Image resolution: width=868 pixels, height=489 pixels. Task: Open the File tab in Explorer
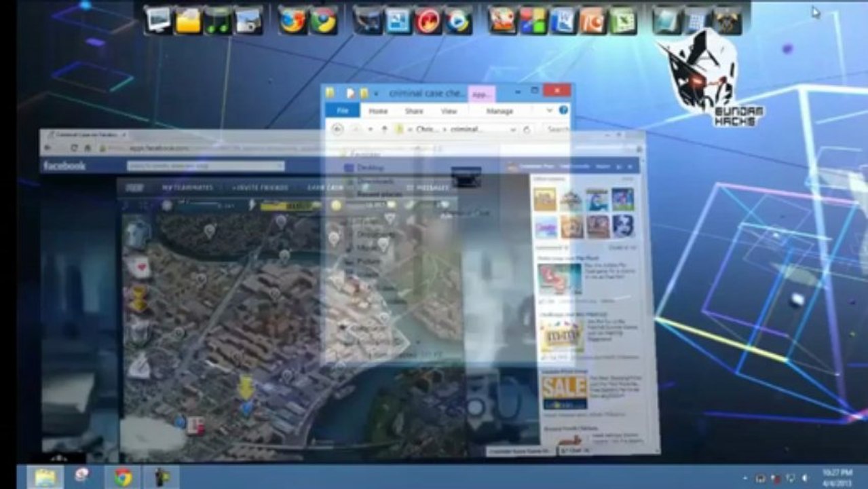coord(343,111)
